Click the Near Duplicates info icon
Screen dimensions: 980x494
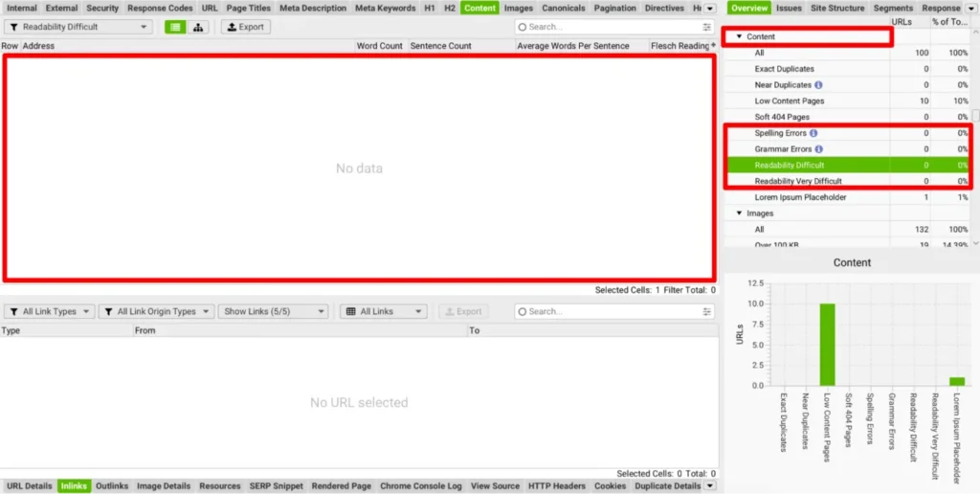pos(819,85)
